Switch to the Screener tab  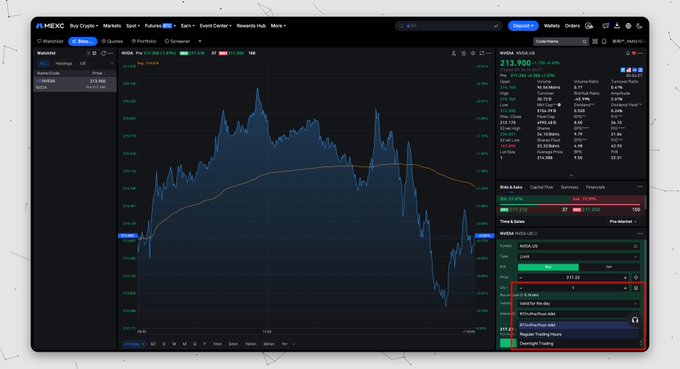tap(177, 41)
